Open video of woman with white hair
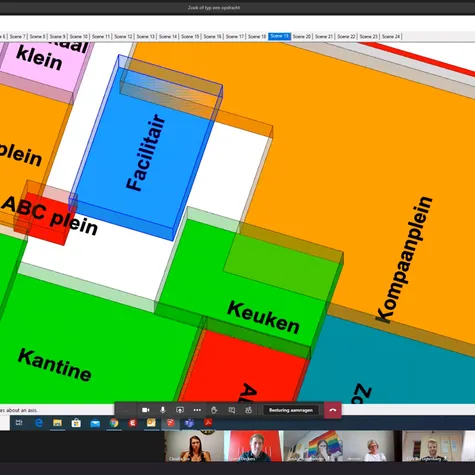The image size is (475, 475). [371, 446]
